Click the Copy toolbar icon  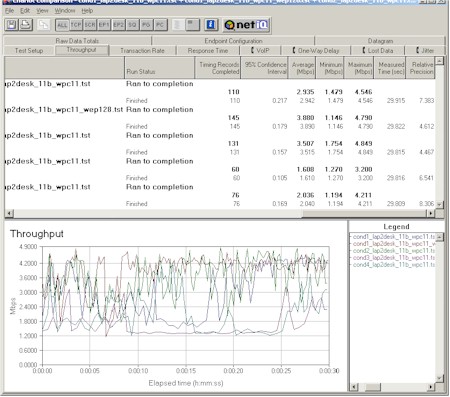[43, 25]
